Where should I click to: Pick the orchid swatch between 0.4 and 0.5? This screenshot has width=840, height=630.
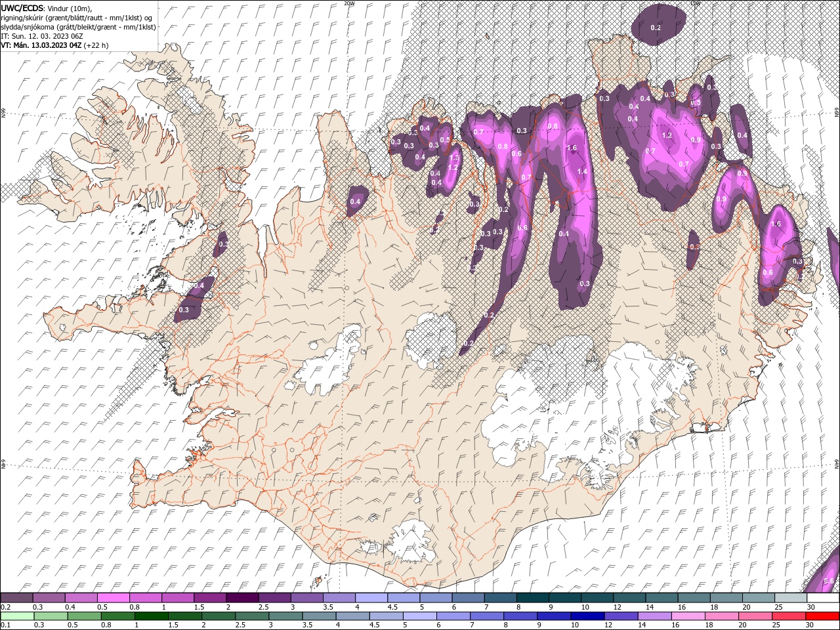click(x=81, y=598)
